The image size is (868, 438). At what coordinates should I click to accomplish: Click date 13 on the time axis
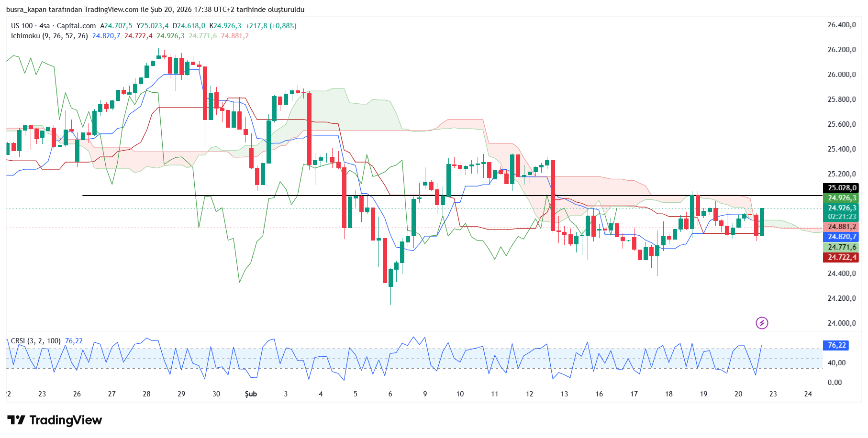coord(564,394)
